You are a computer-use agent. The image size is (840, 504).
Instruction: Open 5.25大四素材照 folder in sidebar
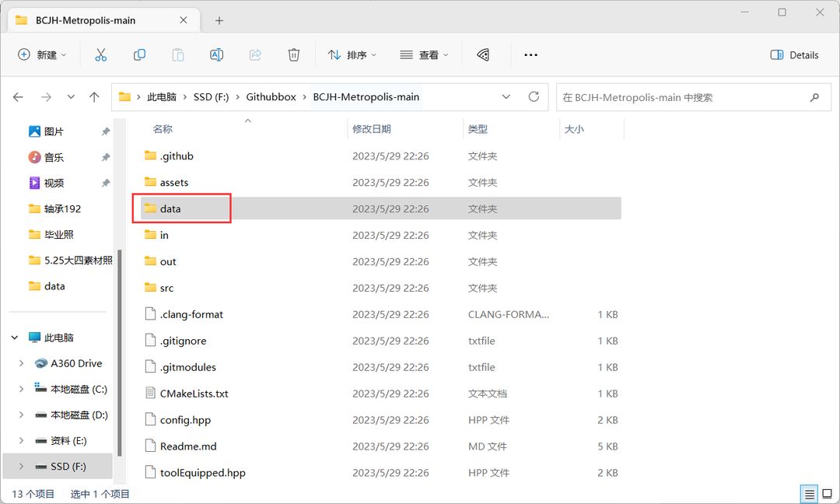[x=70, y=260]
